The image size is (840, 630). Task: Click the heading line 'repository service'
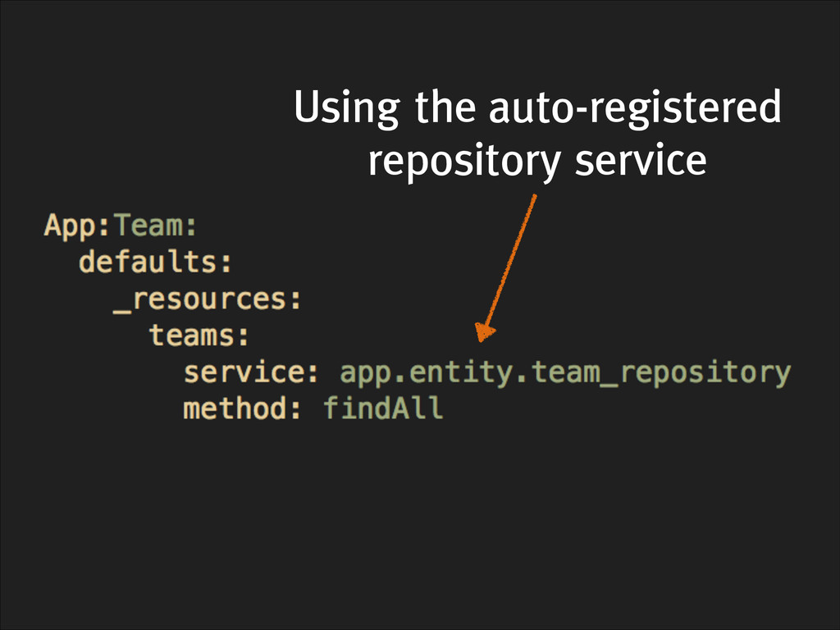pyautogui.click(x=537, y=162)
